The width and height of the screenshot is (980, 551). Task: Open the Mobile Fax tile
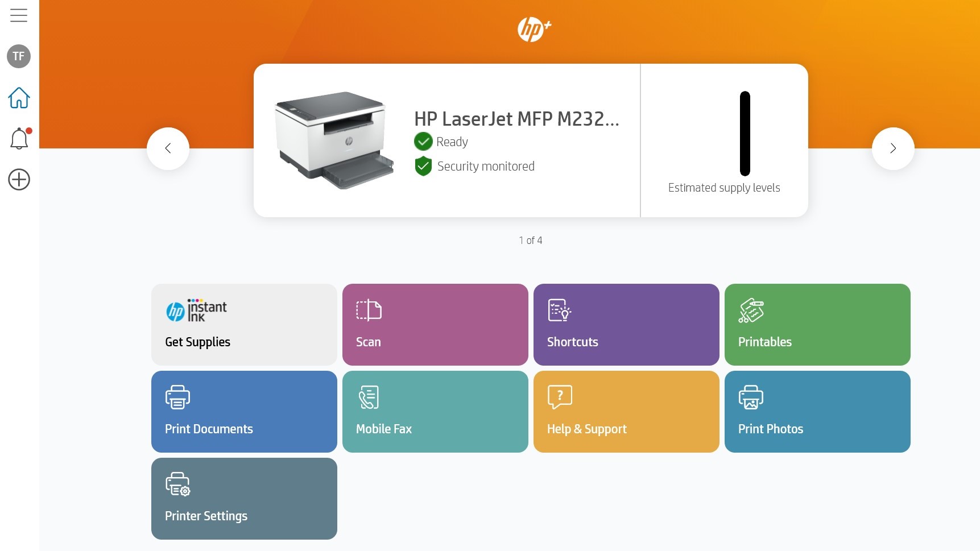pos(435,412)
